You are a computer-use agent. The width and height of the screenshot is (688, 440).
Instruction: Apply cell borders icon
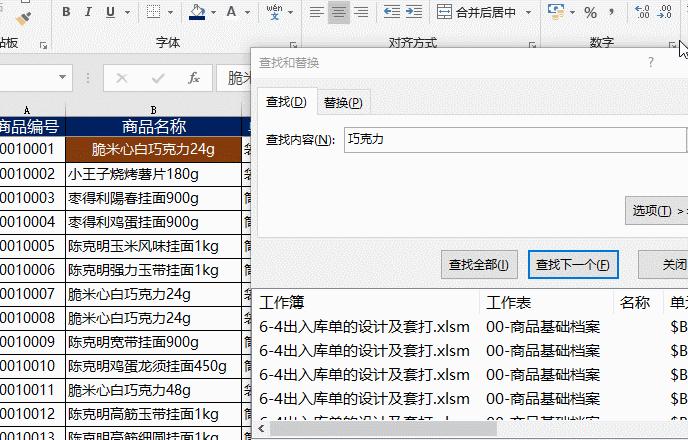point(154,12)
